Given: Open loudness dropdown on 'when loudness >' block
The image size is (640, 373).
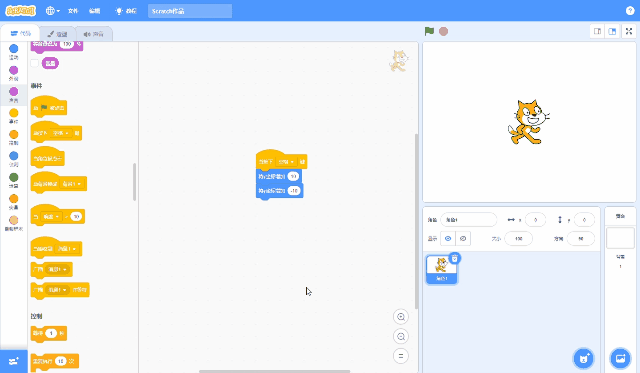Looking at the screenshot, I should click(x=51, y=217).
